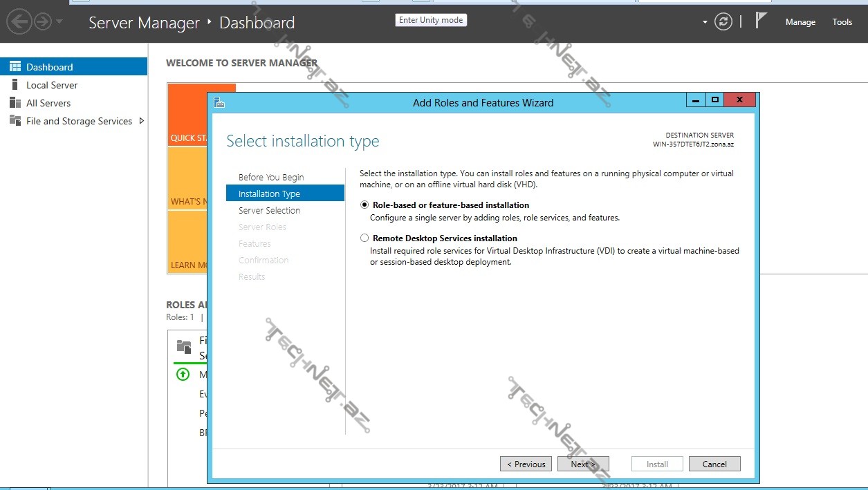Click the File and Storage Services icon
The width and height of the screenshot is (868, 490).
click(x=15, y=121)
